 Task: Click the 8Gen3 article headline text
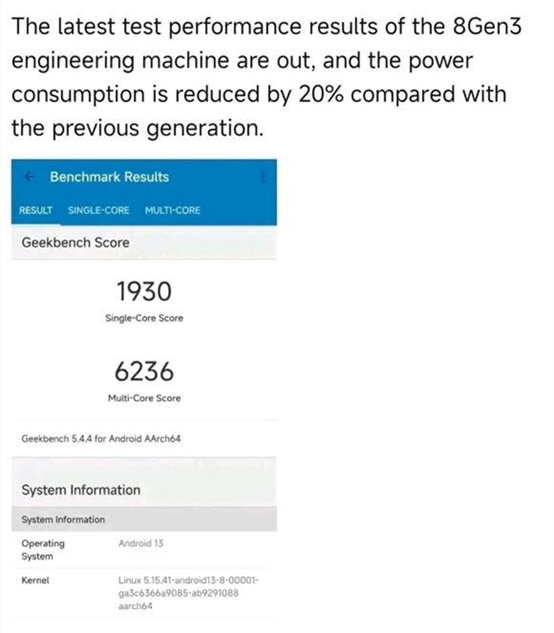[267, 77]
